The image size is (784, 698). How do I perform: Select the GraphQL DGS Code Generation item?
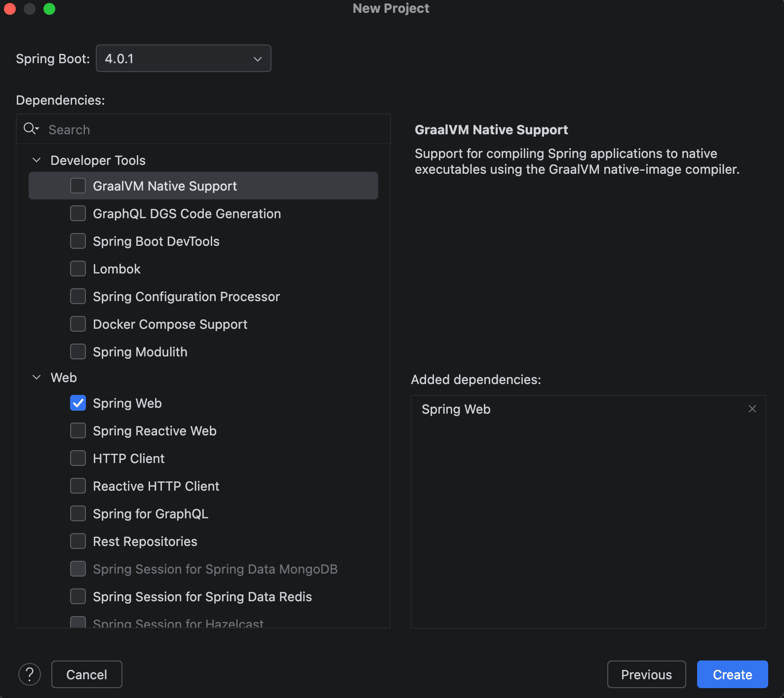click(x=187, y=214)
